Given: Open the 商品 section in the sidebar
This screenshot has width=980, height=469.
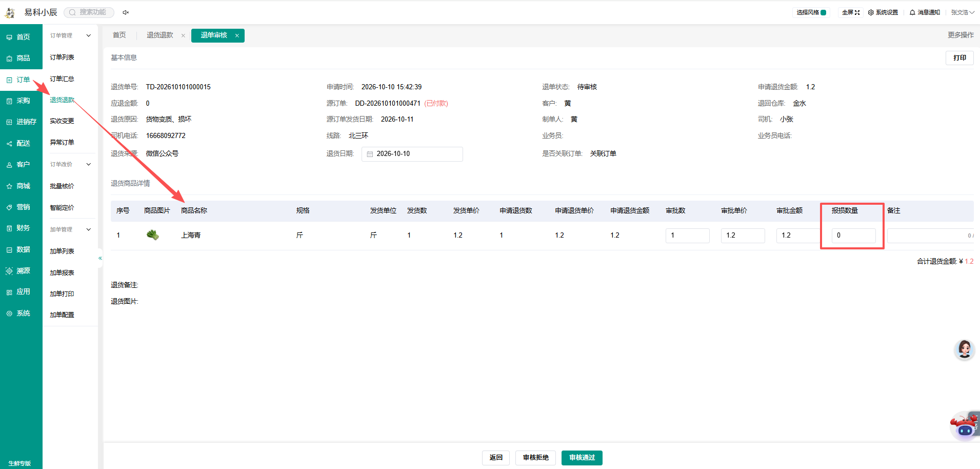Looking at the screenshot, I should (21, 58).
